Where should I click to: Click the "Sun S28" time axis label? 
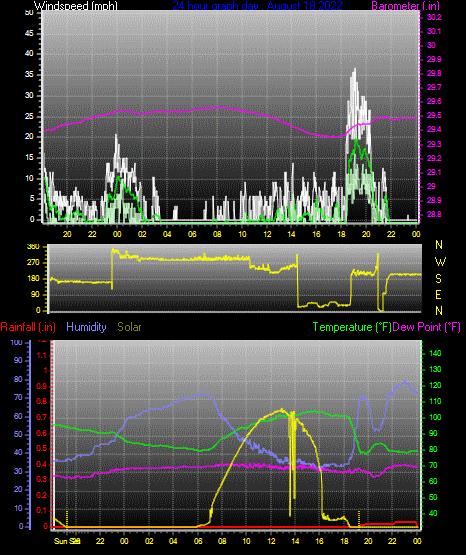67,541
